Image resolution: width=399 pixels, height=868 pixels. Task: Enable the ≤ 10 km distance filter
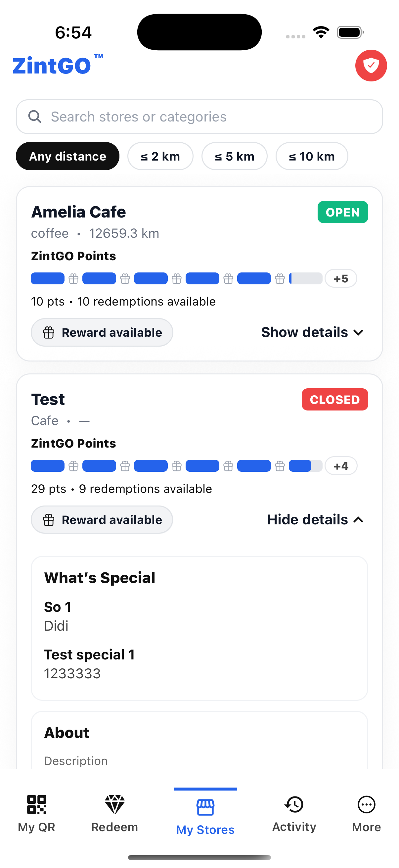click(311, 156)
